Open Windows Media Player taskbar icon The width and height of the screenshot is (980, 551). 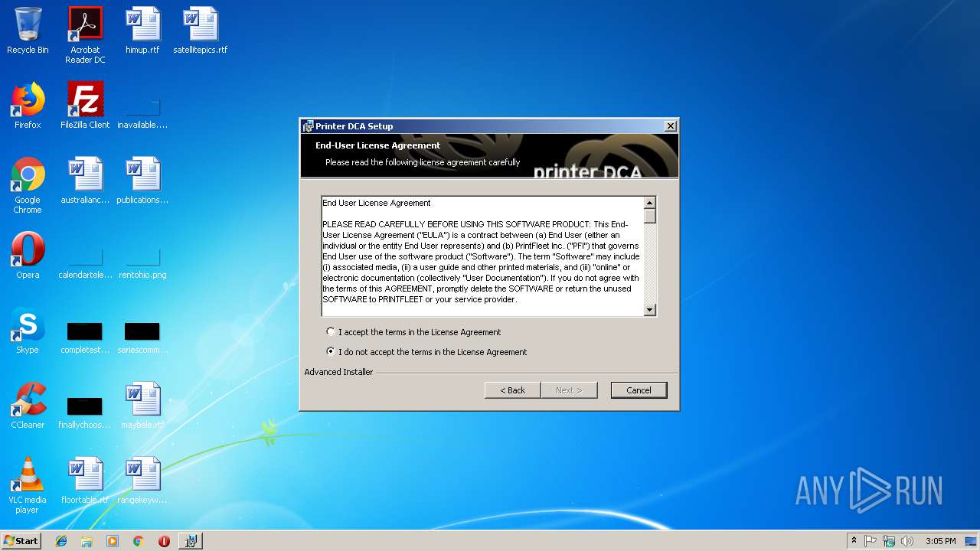tap(113, 541)
